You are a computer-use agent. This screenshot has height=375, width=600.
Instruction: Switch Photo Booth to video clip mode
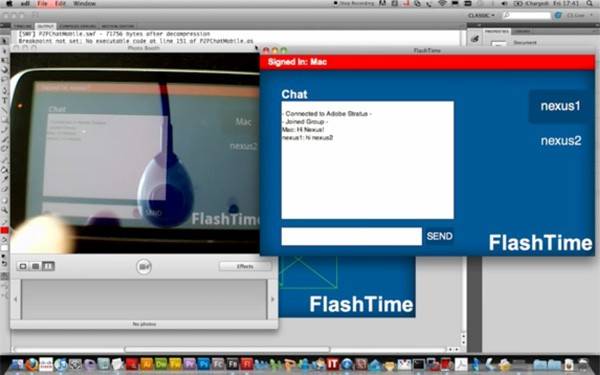(48, 266)
